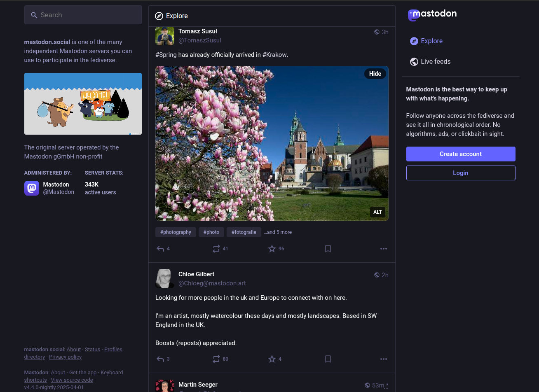Click the compass icon in Explore header
This screenshot has height=392, width=539.
[x=159, y=16]
